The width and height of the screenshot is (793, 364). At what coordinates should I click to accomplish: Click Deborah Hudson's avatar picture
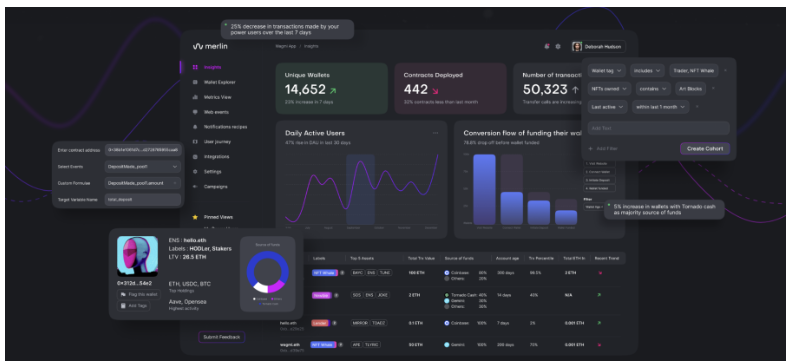(x=577, y=47)
